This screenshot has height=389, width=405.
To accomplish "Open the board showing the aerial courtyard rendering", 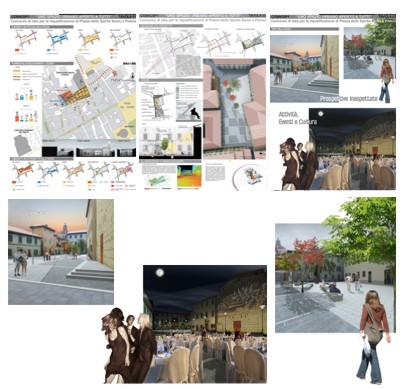I will 202,102.
